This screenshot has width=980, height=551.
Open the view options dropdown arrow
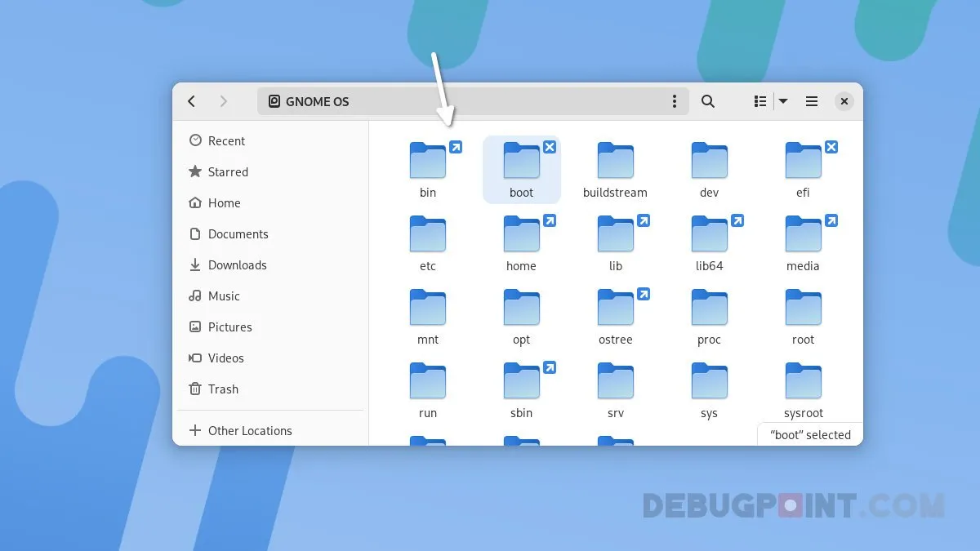click(x=782, y=101)
